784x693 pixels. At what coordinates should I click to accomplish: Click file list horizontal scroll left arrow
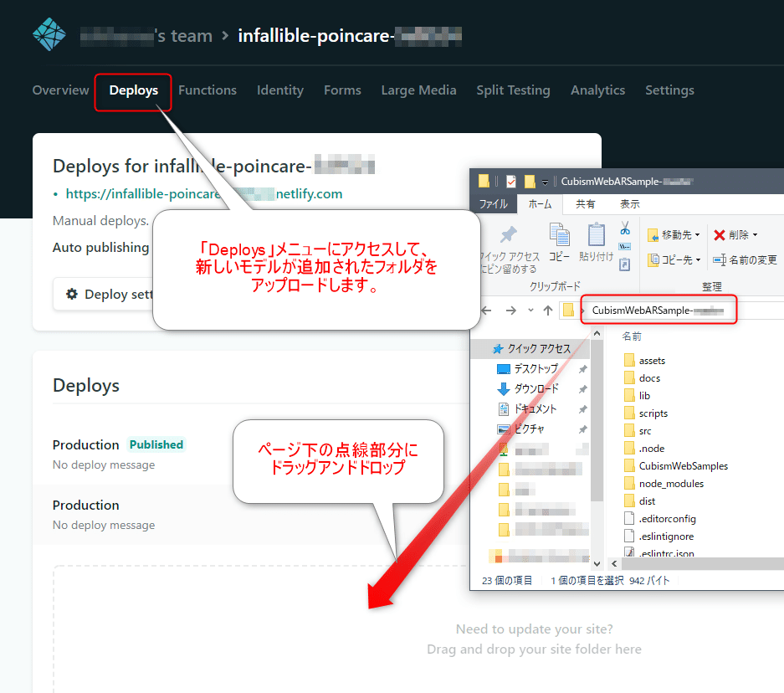tap(614, 563)
